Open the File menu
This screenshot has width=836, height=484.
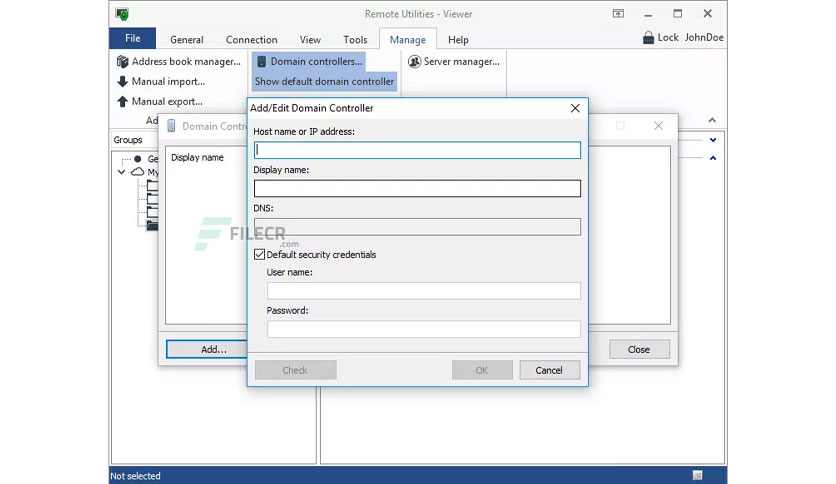(133, 38)
